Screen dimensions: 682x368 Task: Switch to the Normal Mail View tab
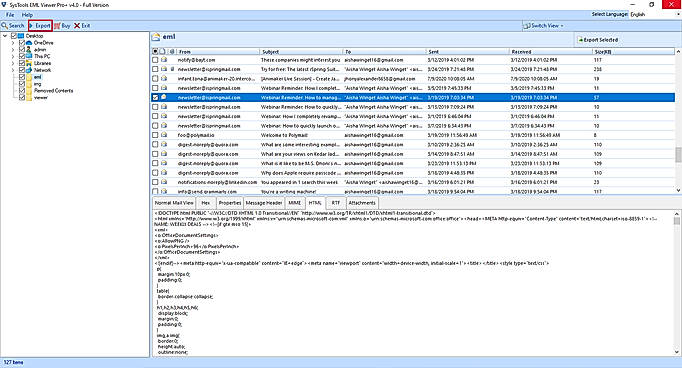pyautogui.click(x=174, y=203)
